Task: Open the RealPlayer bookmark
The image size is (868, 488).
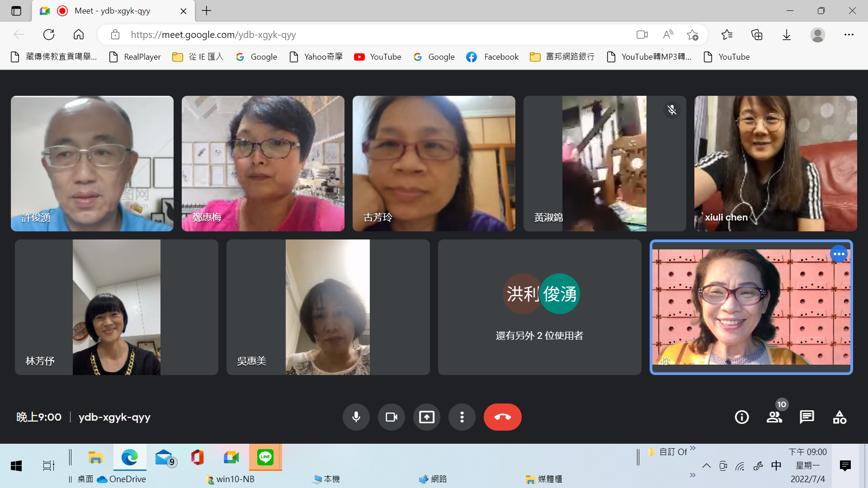Action: pyautogui.click(x=135, y=57)
